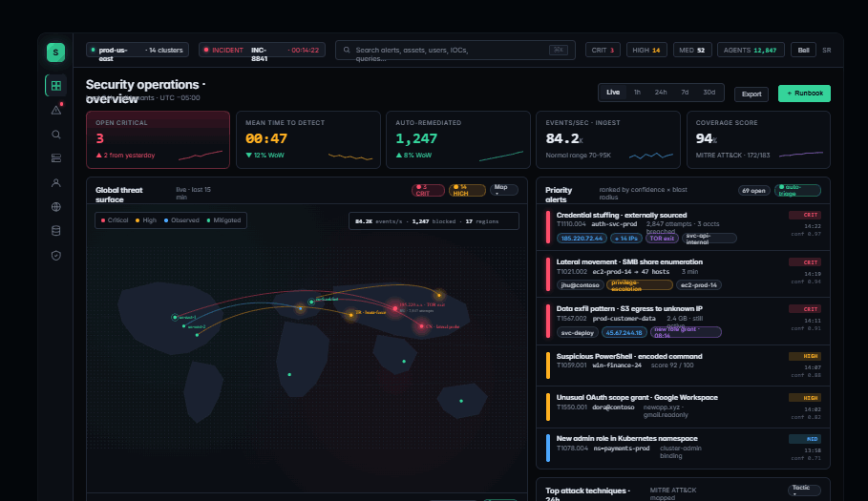Viewport: 868px width, 501px height.
Task: Toggle the auto-triage switch chip
Action: click(x=797, y=190)
